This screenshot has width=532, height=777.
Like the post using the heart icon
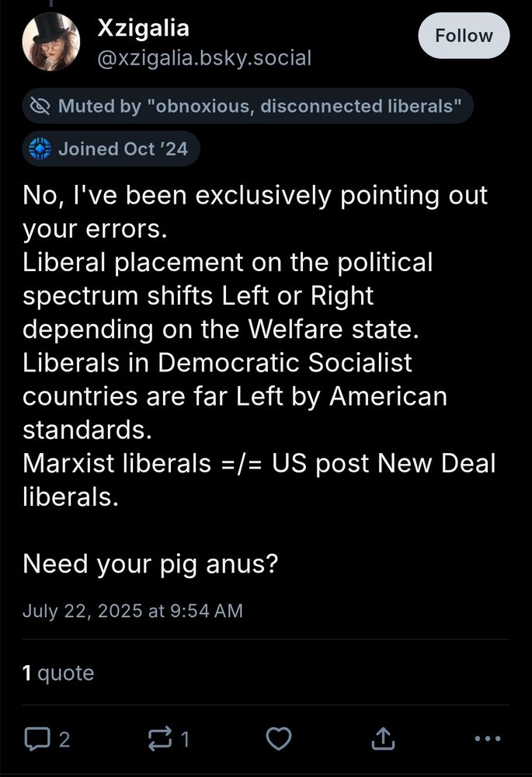point(279,740)
